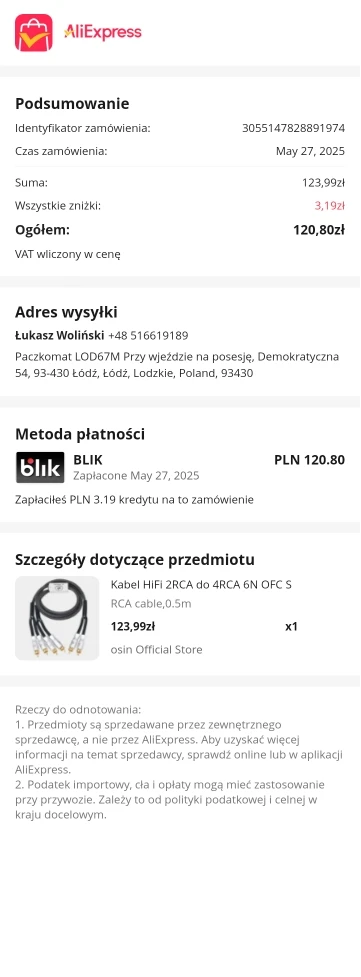
Task: Click the PLN 120.80 payment amount
Action: 309,460
